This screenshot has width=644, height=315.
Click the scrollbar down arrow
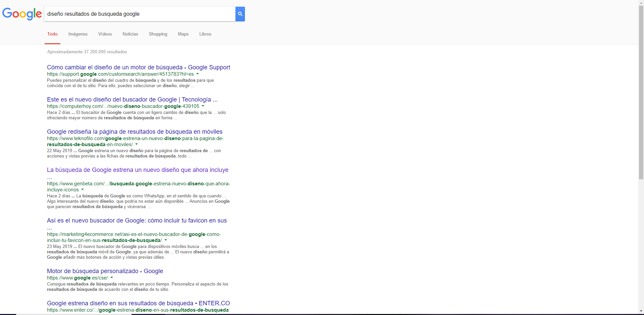(x=641, y=311)
